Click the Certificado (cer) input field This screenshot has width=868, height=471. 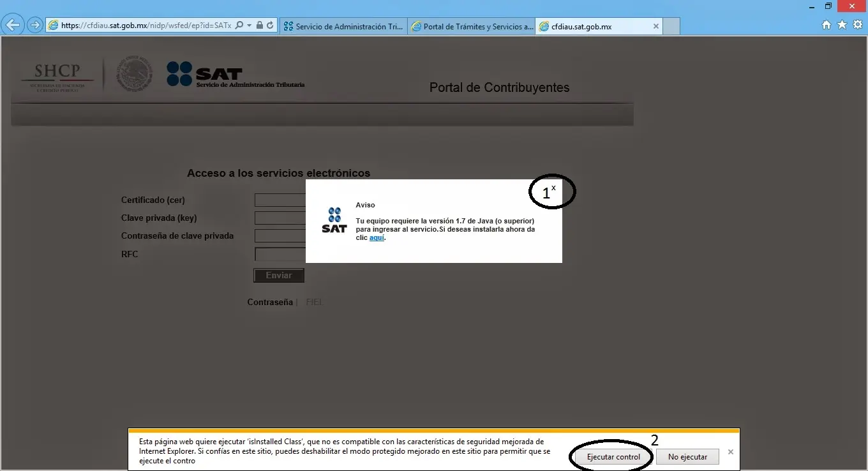click(x=280, y=200)
